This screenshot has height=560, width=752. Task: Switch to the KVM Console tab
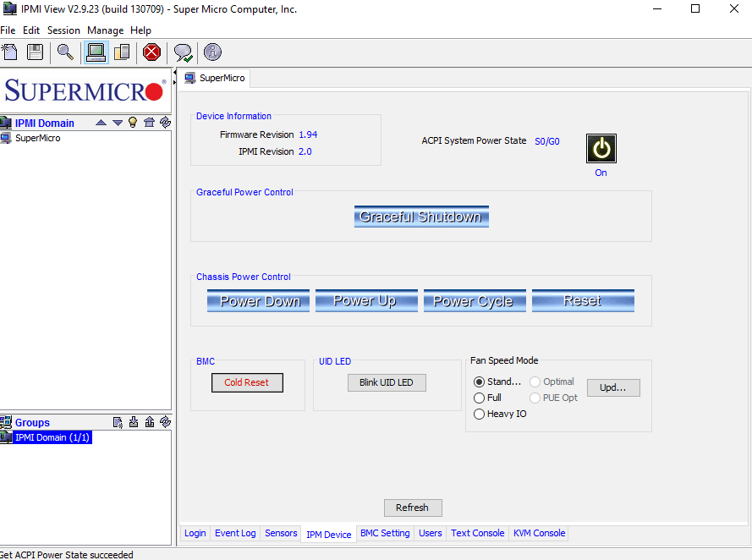[x=540, y=533]
